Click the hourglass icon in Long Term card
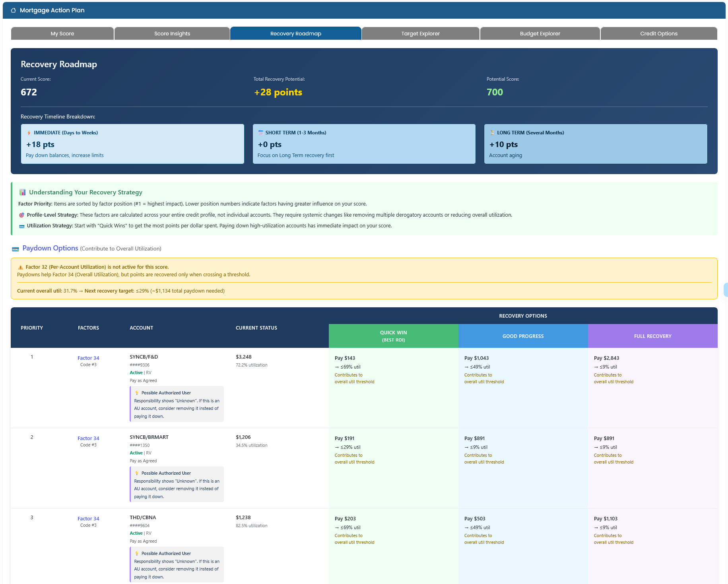 pyautogui.click(x=492, y=133)
